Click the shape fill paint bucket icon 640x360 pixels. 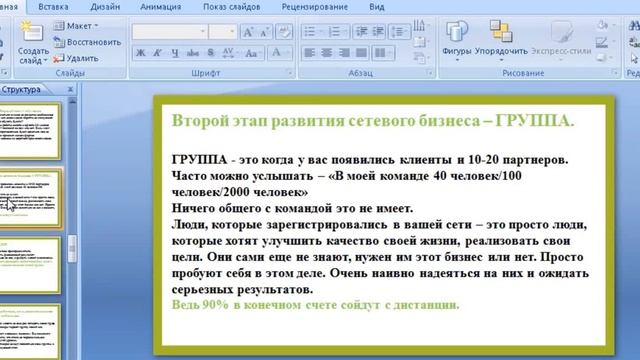602,25
